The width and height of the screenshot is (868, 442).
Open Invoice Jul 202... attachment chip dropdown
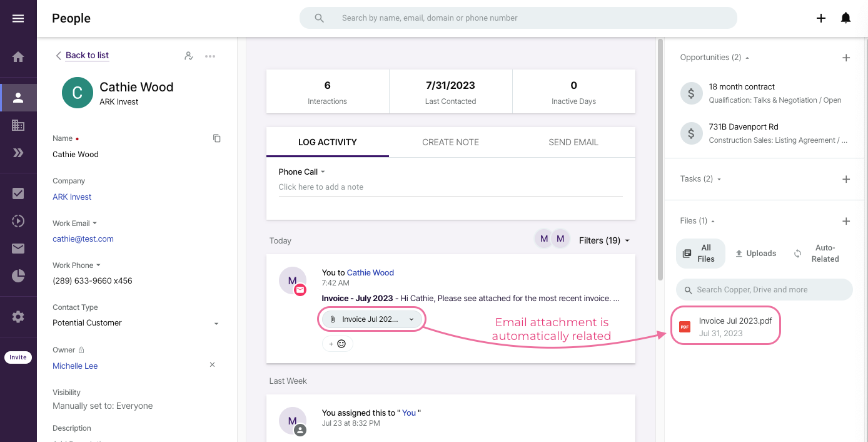[x=373, y=319]
